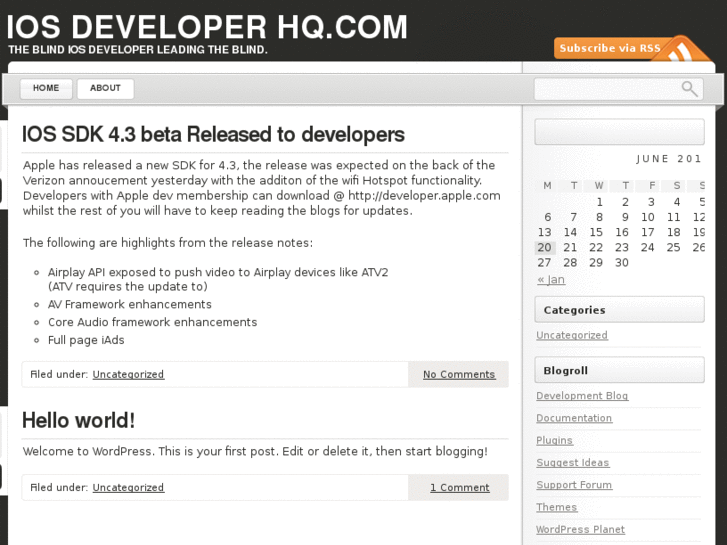Click calendar day 15
The image size is (727, 545).
point(596,232)
